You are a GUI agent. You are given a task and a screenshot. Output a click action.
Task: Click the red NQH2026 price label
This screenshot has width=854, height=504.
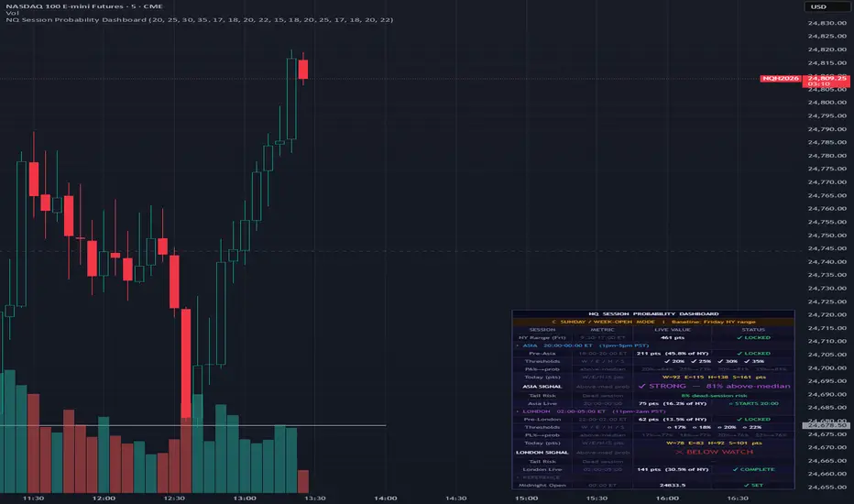tap(781, 79)
